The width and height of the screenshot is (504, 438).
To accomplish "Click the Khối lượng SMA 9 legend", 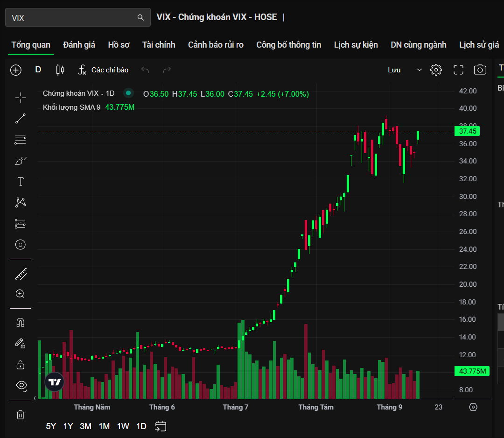I will click(x=71, y=107).
